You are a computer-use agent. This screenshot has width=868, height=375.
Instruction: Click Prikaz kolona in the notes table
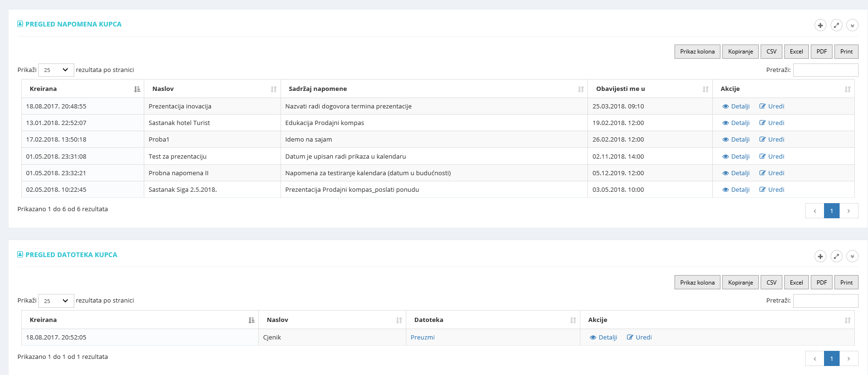click(697, 52)
